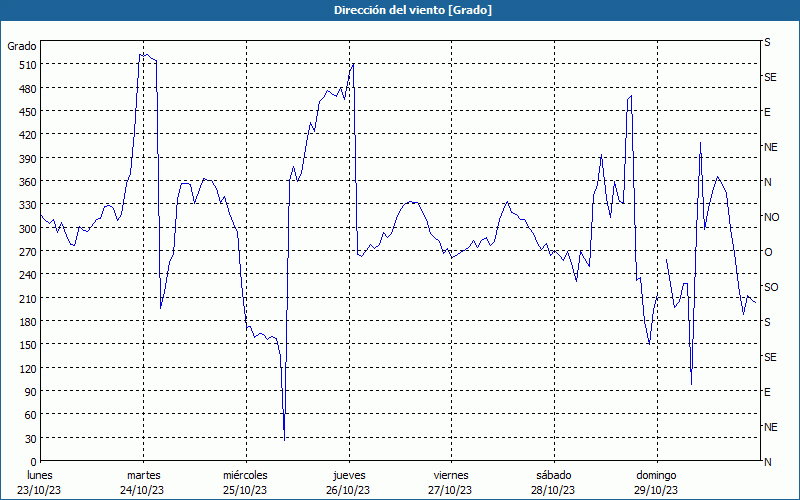Click the 360 degree axis label

pyautogui.click(x=27, y=182)
